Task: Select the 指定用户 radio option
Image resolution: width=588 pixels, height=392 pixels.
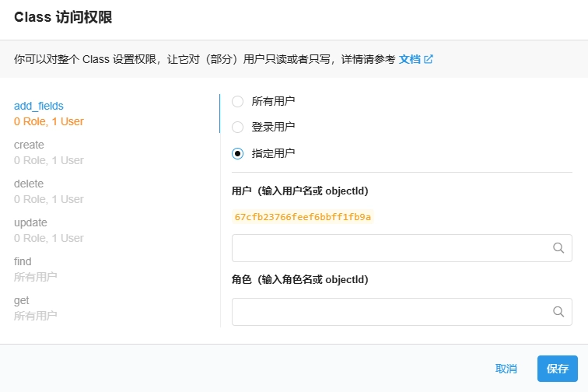Action: point(238,153)
